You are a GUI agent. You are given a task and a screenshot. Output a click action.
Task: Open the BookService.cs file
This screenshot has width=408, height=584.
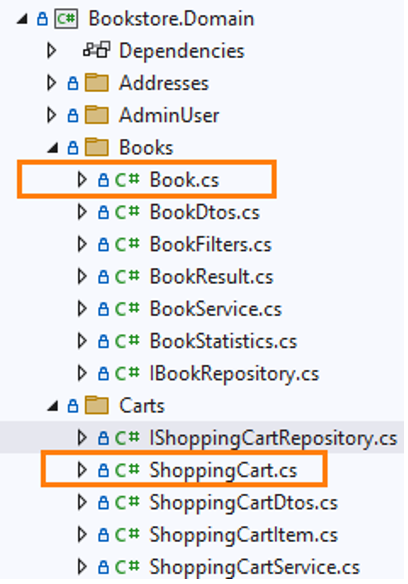pos(216,309)
